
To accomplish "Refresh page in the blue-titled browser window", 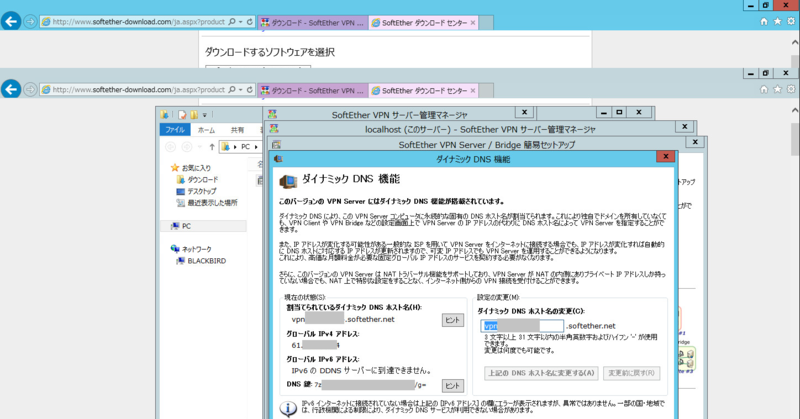I will tap(249, 22).
